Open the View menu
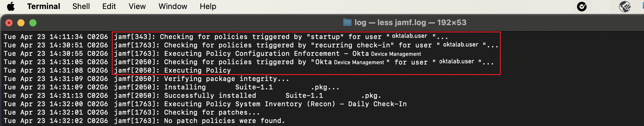The image size is (644, 126). pos(137,6)
